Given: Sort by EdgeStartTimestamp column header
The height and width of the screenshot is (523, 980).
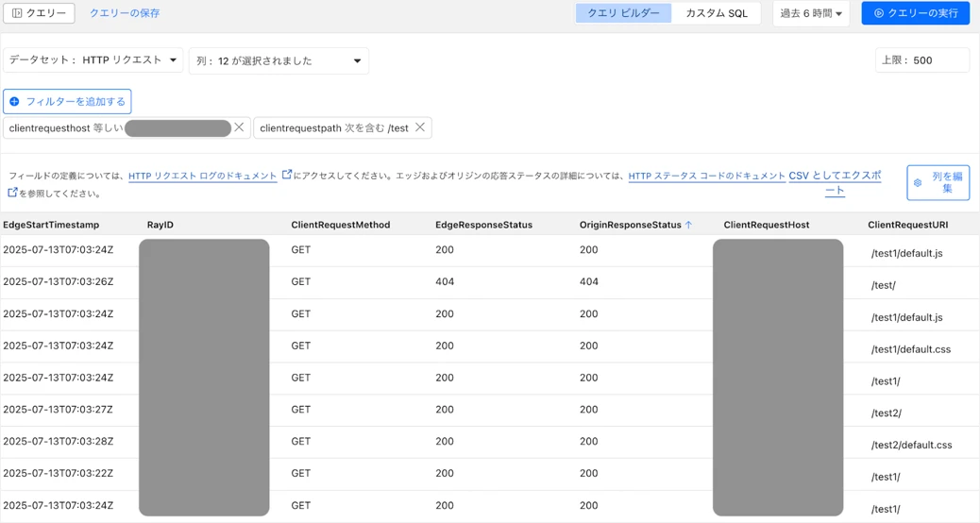Looking at the screenshot, I should click(x=51, y=225).
